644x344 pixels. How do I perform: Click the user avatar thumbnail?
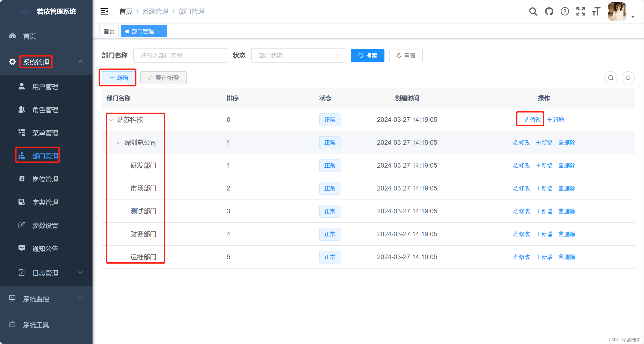click(617, 12)
